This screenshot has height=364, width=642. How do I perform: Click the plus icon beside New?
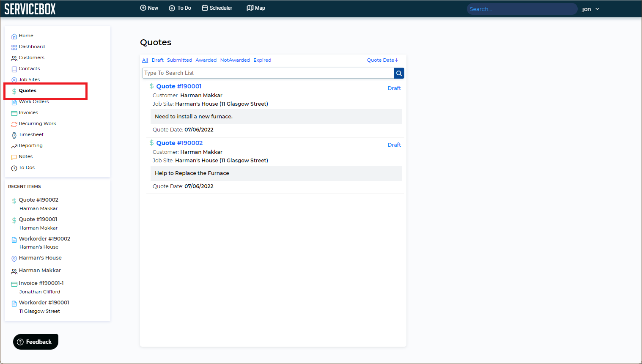pyautogui.click(x=143, y=8)
